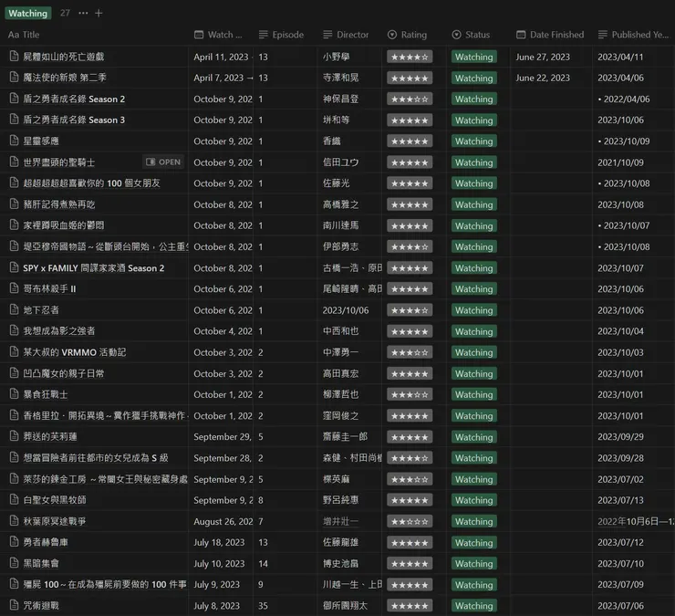Viewport: 675px width, 616px height.
Task: Click page icon of 盾之勇者成名錄 Season 3
Action: coord(15,120)
